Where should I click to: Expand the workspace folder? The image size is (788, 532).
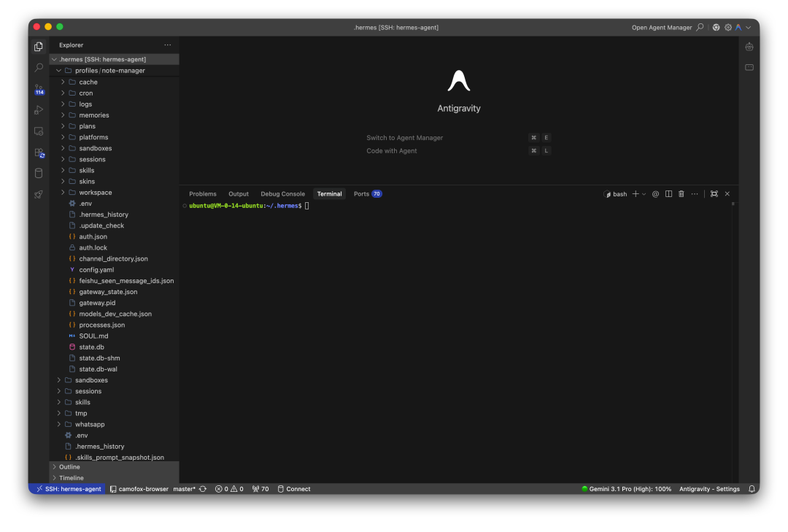114,193
